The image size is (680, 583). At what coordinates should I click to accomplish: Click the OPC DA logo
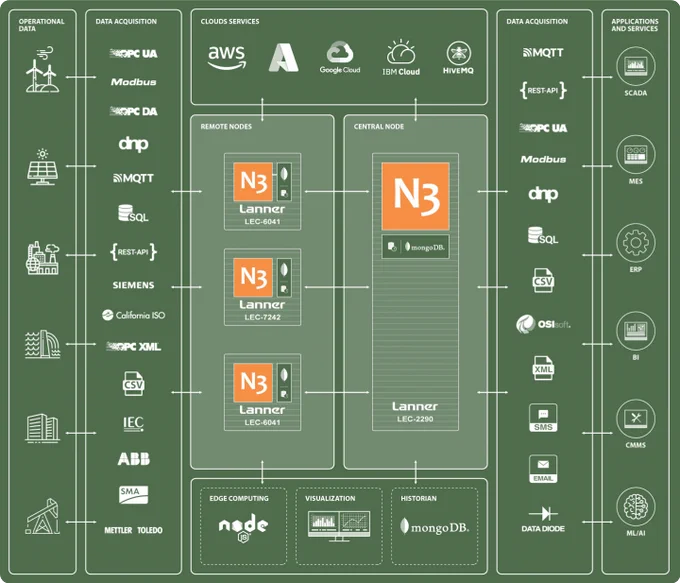tap(134, 111)
